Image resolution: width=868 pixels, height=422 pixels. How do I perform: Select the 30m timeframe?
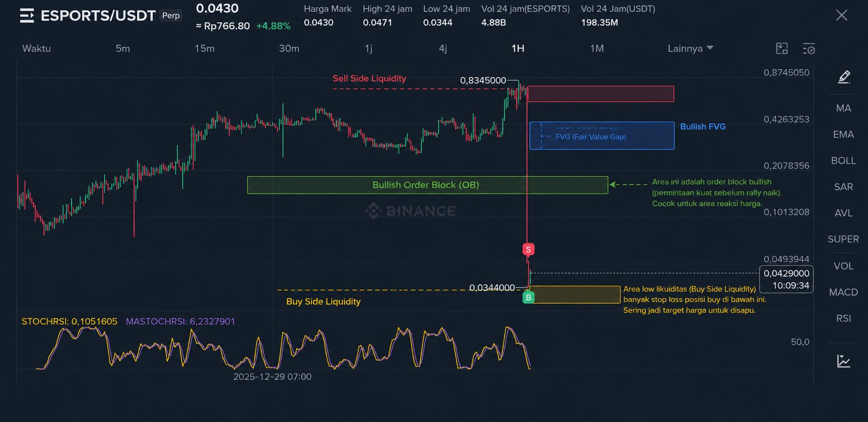[x=289, y=48]
